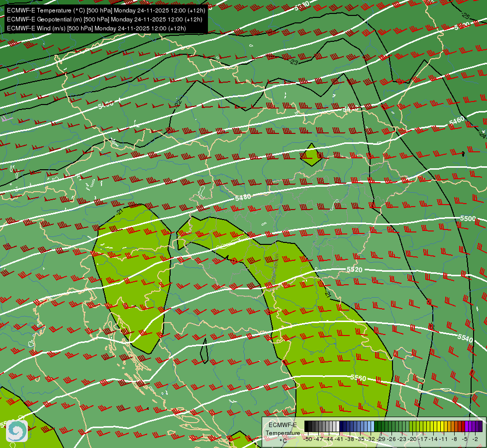Image resolution: width=487 pixels, height=448 pixels.
Task: Pick the dark purple swatch at legend's right end
Action: pyautogui.click(x=481, y=426)
